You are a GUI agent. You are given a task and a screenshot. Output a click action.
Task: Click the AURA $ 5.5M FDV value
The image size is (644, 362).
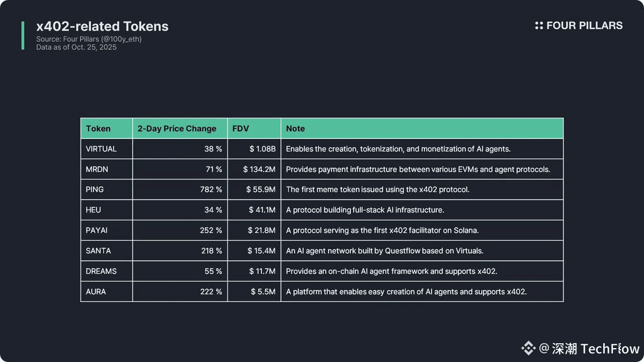tap(263, 291)
